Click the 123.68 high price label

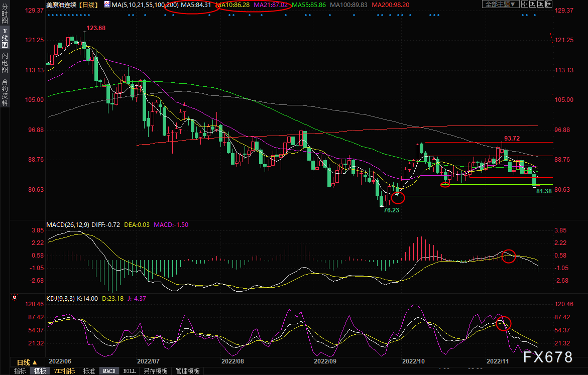96,28
